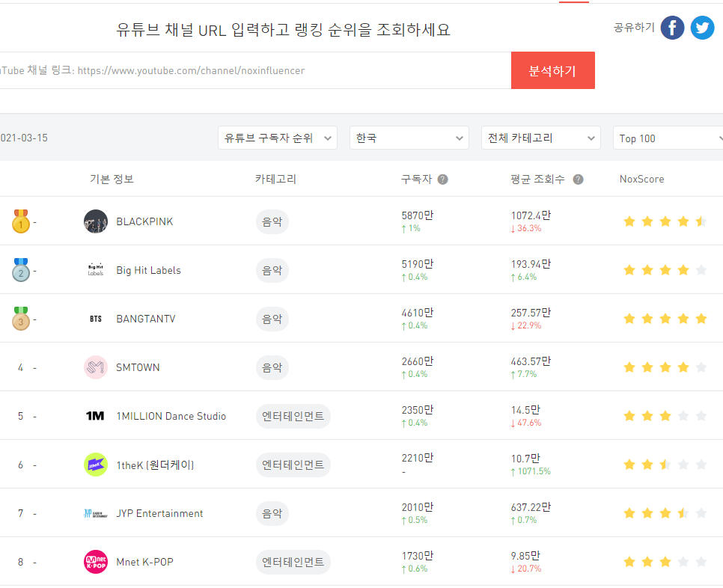Click 1theK's 엔터테인먼트 category tag
Screen dimensions: 723x588
pyautogui.click(x=293, y=465)
